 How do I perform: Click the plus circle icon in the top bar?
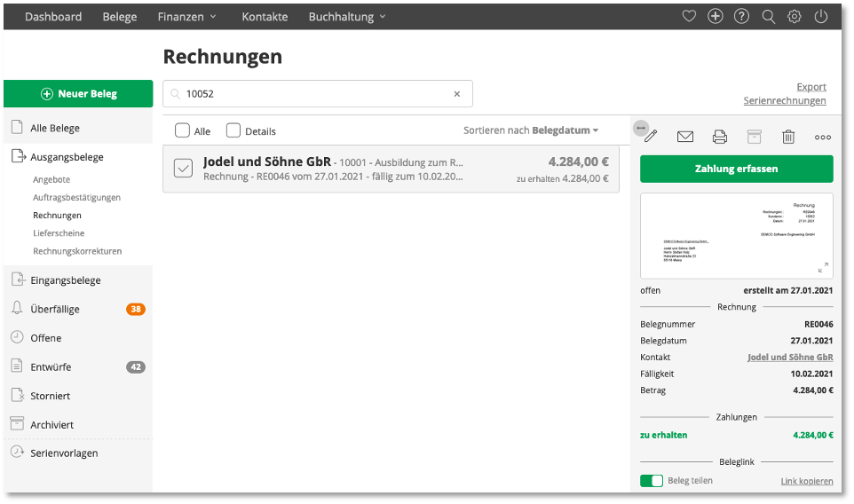tap(716, 16)
